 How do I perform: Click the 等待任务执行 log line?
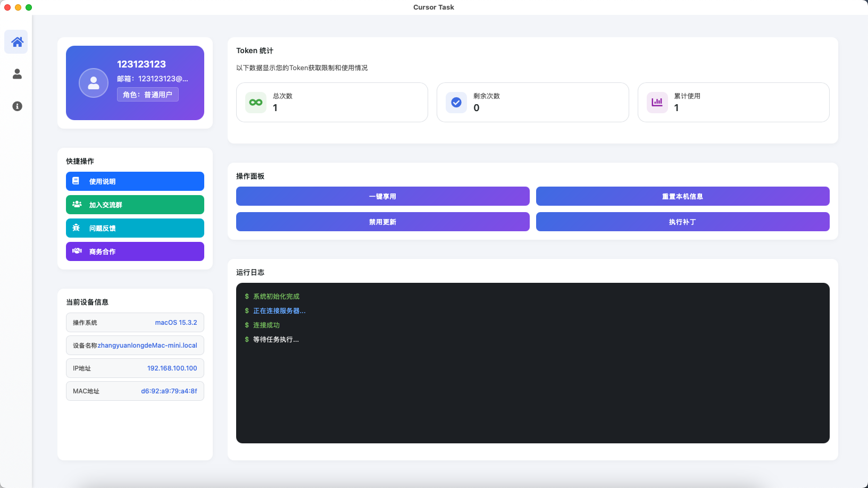click(x=276, y=340)
